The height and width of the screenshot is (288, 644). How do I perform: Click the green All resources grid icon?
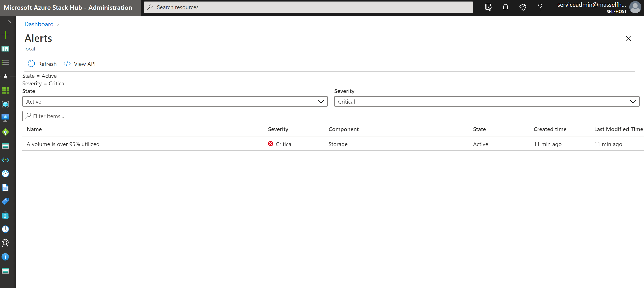point(5,90)
